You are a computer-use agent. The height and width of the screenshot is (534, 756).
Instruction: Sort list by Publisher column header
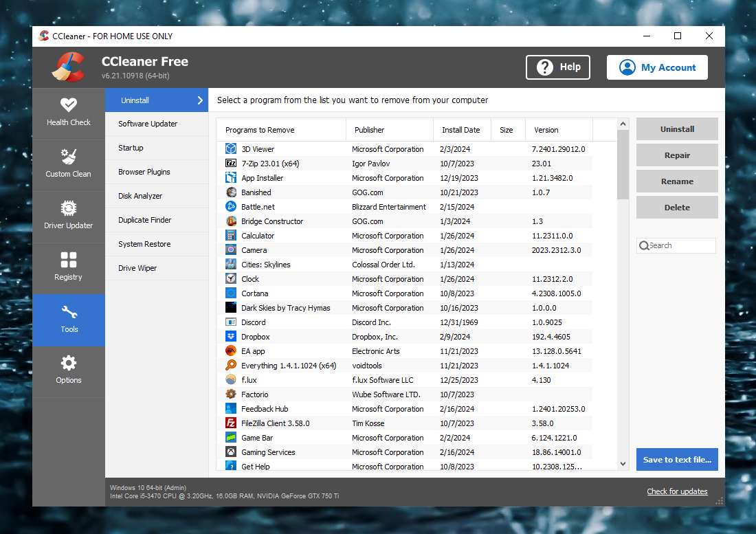tap(390, 130)
